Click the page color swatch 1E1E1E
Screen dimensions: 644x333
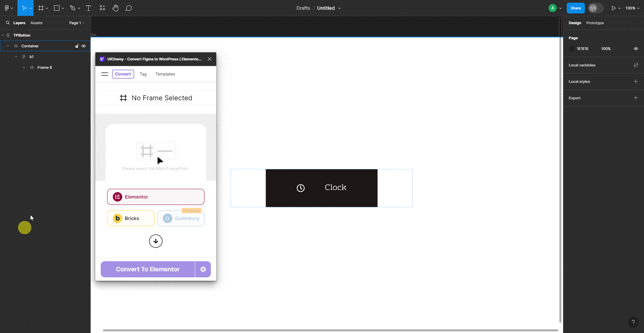tap(571, 49)
